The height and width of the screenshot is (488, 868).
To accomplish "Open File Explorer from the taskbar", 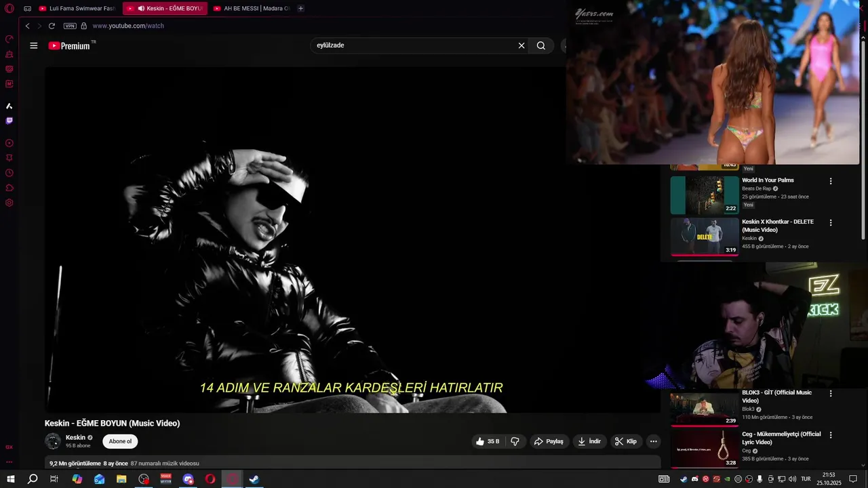I will [121, 479].
